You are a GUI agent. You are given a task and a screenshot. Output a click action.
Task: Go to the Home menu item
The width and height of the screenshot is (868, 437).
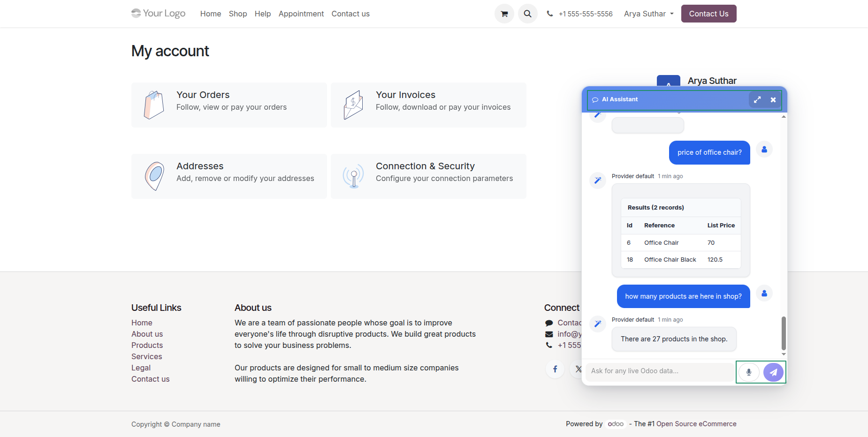pyautogui.click(x=211, y=14)
